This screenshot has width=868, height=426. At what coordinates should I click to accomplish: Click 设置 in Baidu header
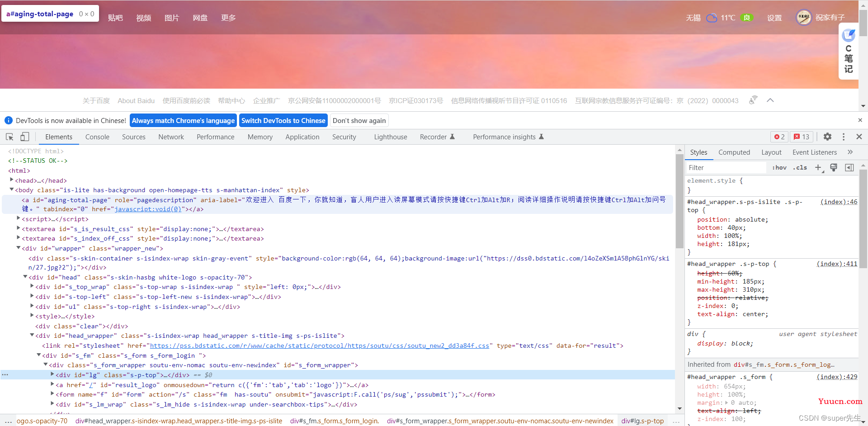[x=774, y=18]
